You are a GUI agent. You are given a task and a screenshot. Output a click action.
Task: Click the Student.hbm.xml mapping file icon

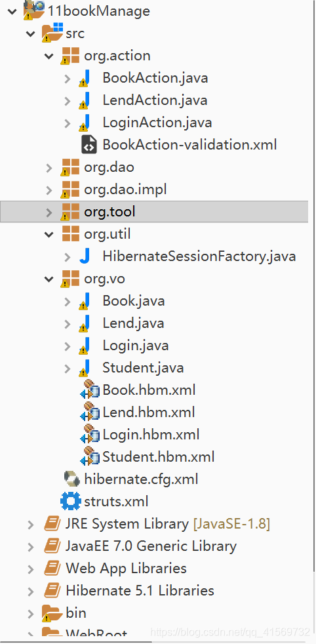89,456
